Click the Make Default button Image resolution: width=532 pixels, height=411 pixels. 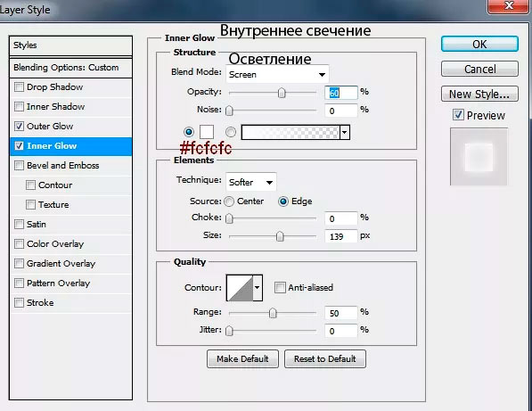(242, 358)
